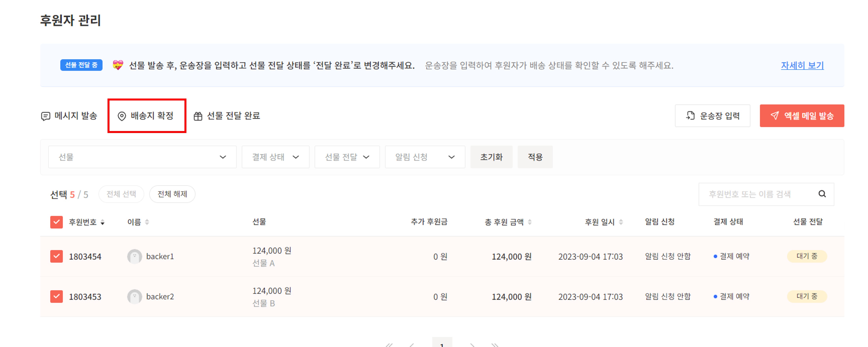Click the location pin 배송지 확정 icon
Image resolution: width=868 pixels, height=347 pixels.
[122, 116]
